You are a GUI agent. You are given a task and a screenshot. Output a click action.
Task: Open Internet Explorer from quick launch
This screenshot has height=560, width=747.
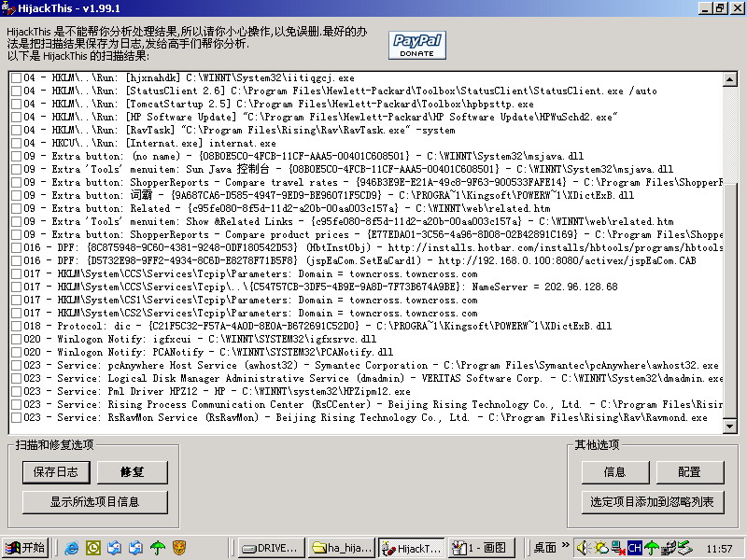[71, 548]
